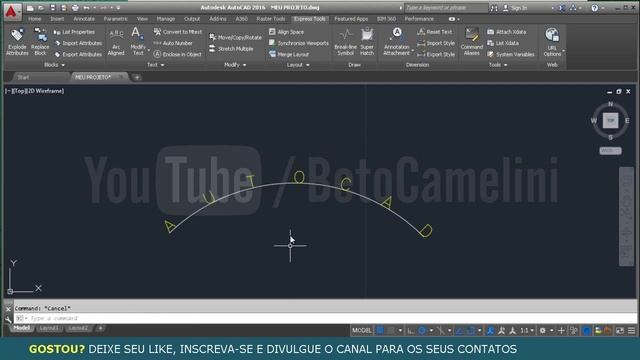
Task: Click the workspace switching gear icon
Action: [542, 331]
